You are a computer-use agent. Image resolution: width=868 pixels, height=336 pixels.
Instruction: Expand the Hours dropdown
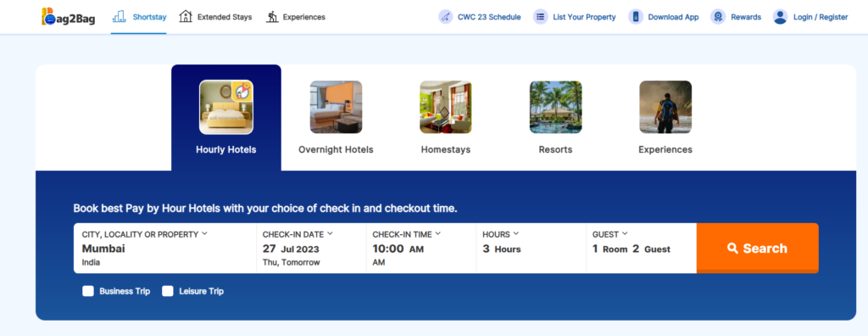[531, 248]
